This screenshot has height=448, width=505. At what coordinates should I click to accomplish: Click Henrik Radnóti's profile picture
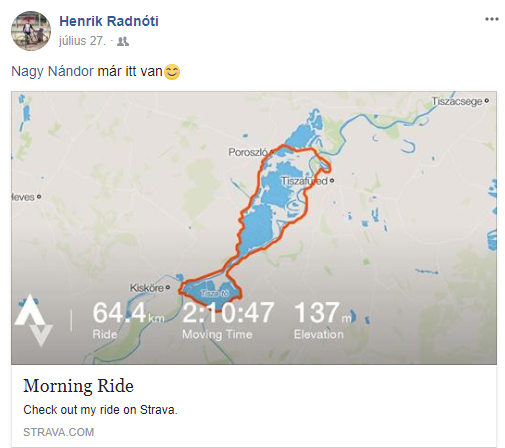(31, 31)
